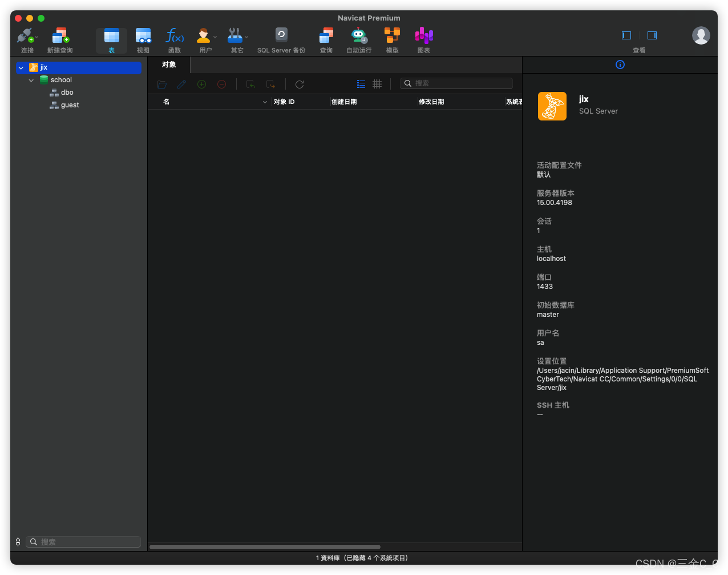Click the status bar hidden items text
The width and height of the screenshot is (728, 575).
[x=362, y=558]
